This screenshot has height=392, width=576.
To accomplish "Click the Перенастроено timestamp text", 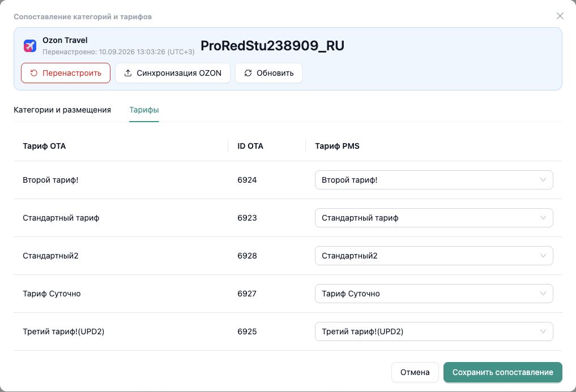I will click(118, 51).
